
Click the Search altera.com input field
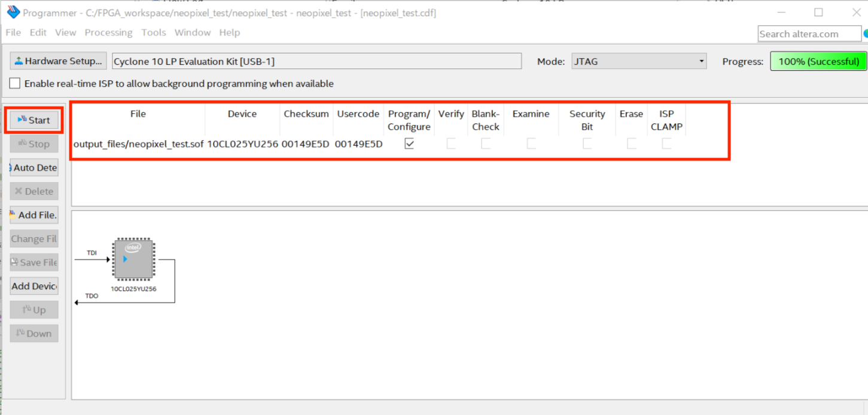[x=809, y=34]
